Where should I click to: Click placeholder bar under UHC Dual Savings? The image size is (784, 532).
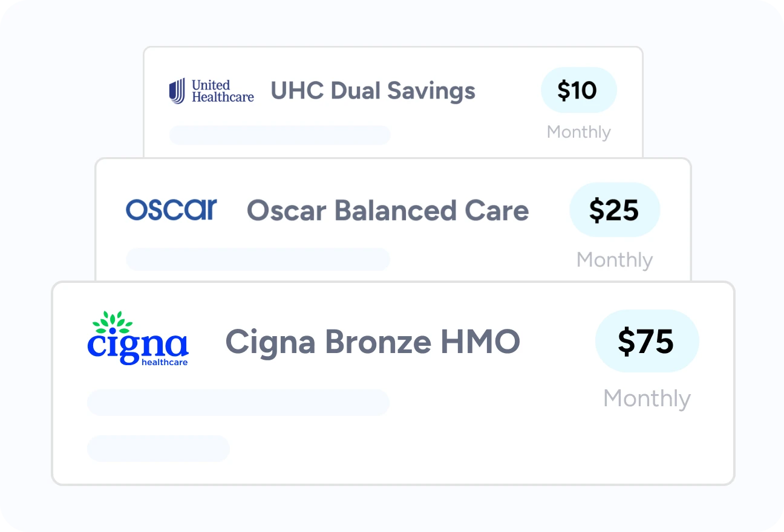(x=279, y=135)
